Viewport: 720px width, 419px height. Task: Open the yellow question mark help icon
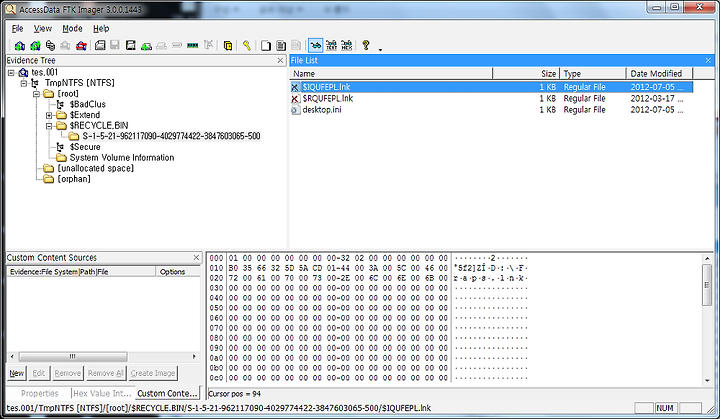pyautogui.click(x=366, y=45)
